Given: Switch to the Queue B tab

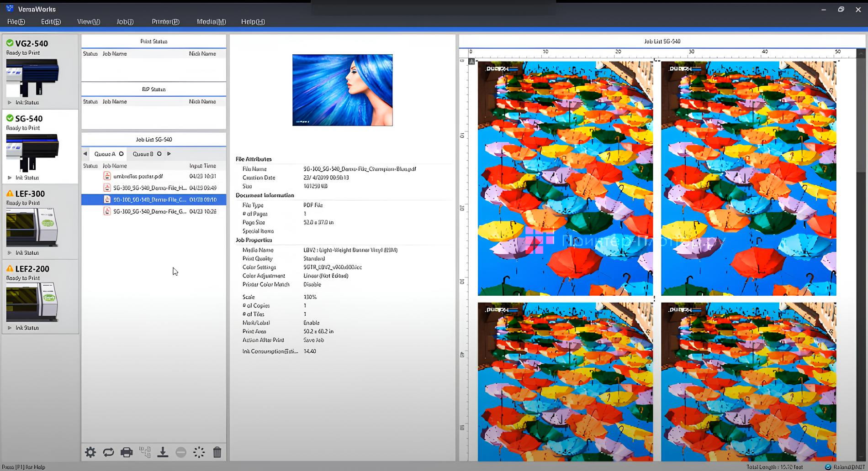Looking at the screenshot, I should pyautogui.click(x=143, y=154).
